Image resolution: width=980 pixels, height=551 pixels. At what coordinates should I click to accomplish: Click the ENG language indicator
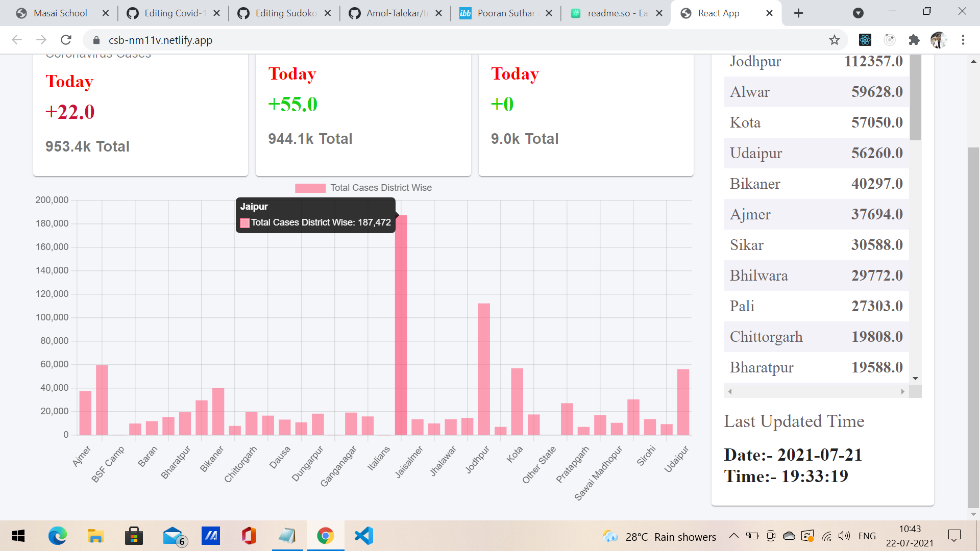coord(867,536)
